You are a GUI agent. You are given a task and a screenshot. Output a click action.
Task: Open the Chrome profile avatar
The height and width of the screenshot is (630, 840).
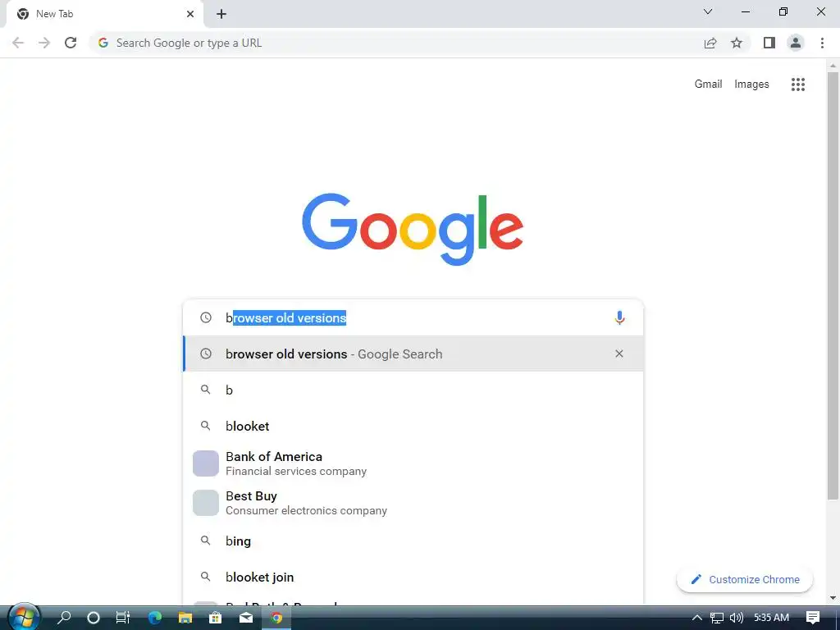click(x=796, y=43)
